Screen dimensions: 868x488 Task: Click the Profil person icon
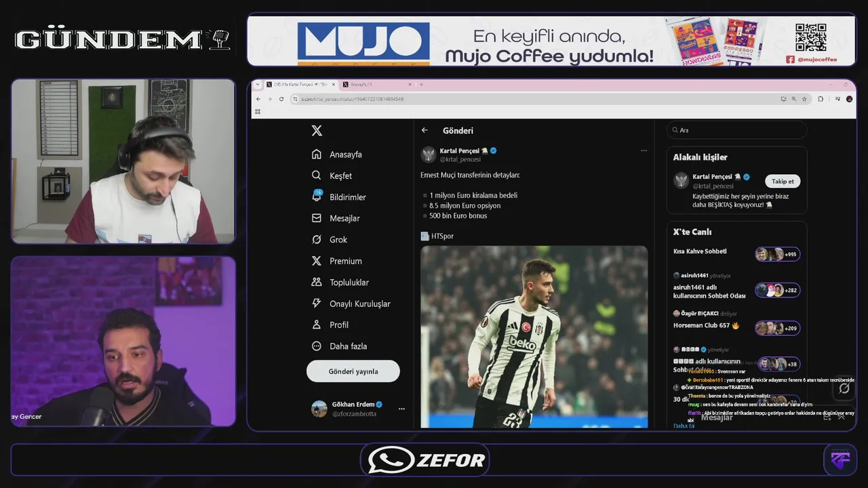click(317, 325)
